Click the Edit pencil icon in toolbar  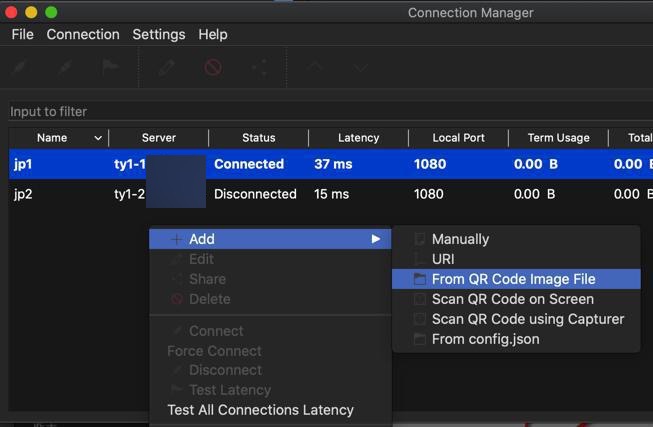pos(166,67)
